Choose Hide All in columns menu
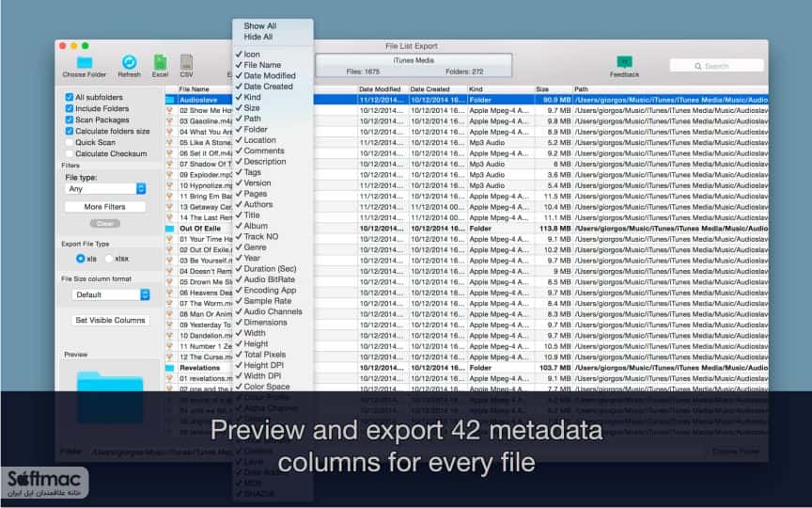 [x=258, y=37]
